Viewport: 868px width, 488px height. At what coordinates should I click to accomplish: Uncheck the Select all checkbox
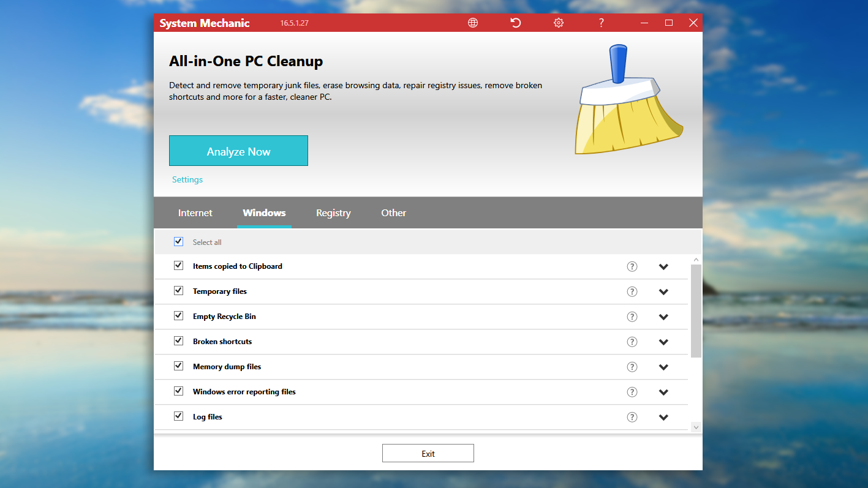pos(178,241)
